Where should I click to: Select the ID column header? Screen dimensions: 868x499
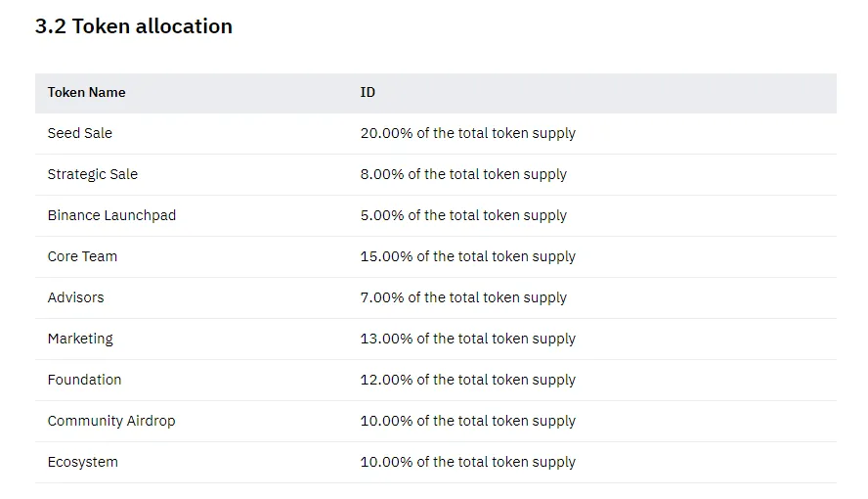tap(368, 93)
